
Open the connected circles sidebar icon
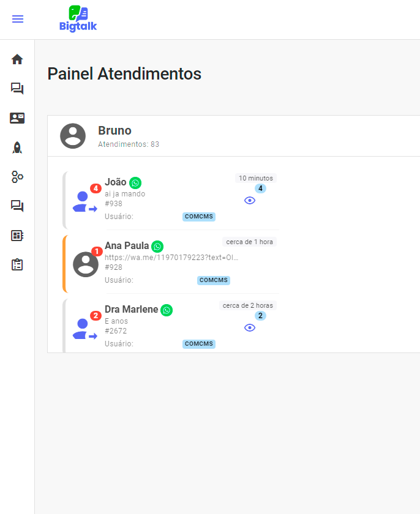pyautogui.click(x=17, y=177)
